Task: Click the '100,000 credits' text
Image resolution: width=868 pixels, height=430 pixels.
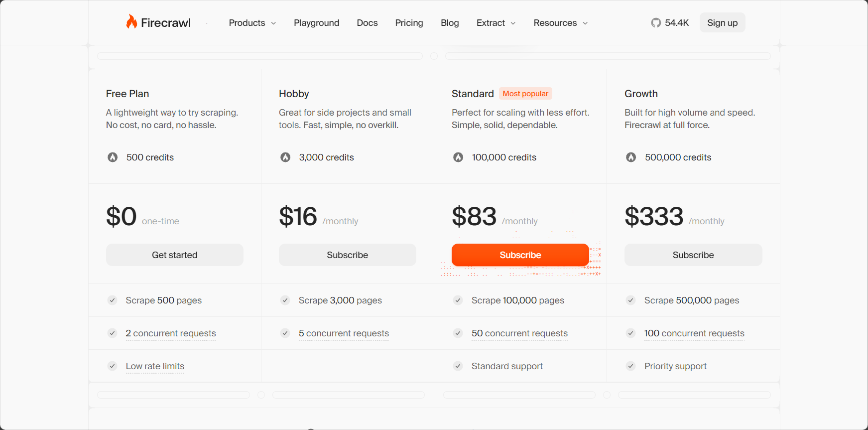Action: 504,157
